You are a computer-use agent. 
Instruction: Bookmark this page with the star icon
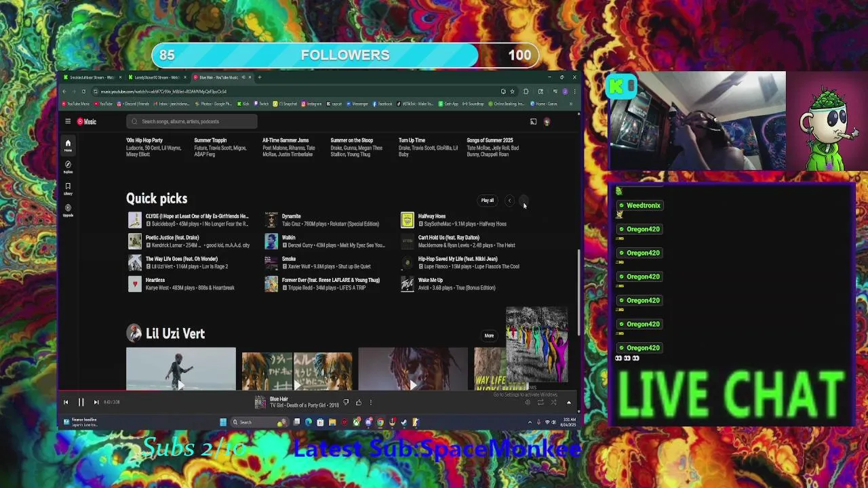(512, 91)
